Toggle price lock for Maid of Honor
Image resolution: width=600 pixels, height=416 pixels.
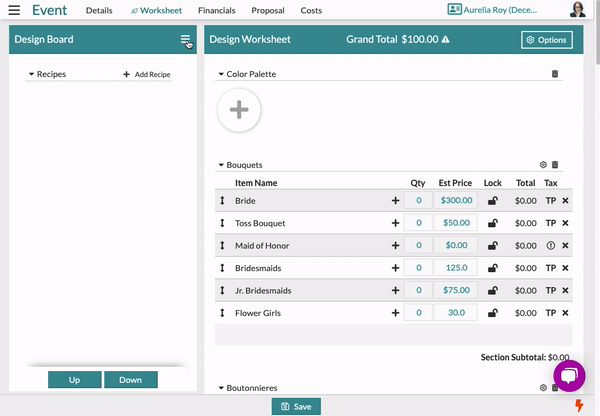(x=493, y=245)
